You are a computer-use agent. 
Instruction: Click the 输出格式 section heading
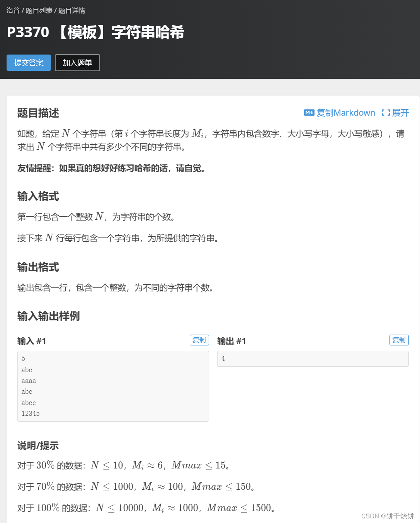click(x=38, y=267)
